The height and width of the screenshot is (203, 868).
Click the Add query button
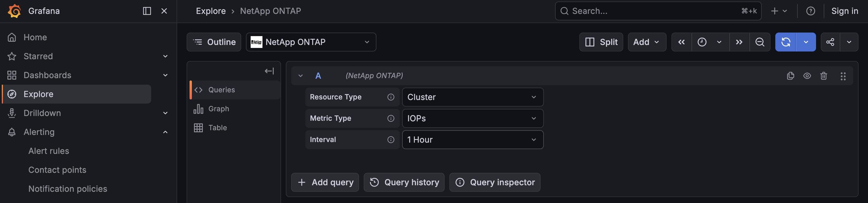[325, 182]
